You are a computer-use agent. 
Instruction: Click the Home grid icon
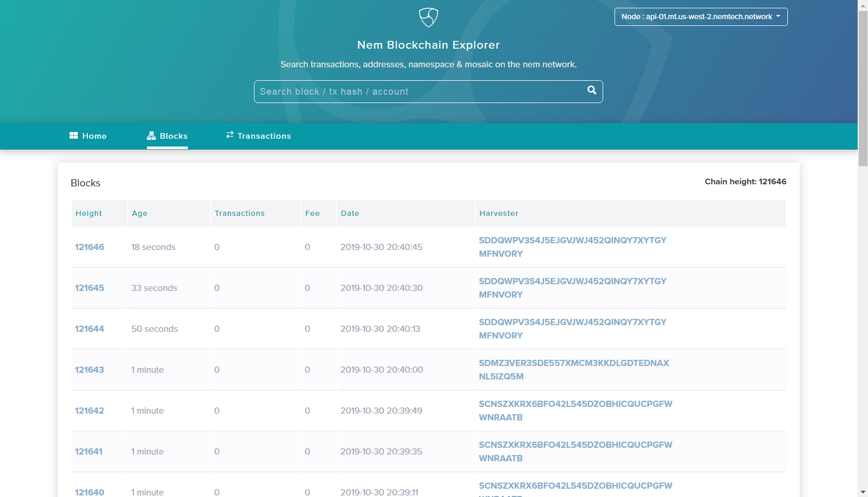coord(74,135)
